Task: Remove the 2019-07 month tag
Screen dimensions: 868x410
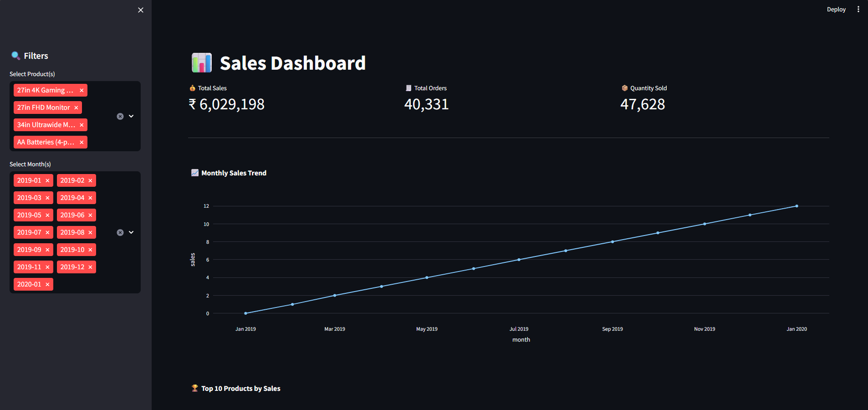Action: point(47,232)
